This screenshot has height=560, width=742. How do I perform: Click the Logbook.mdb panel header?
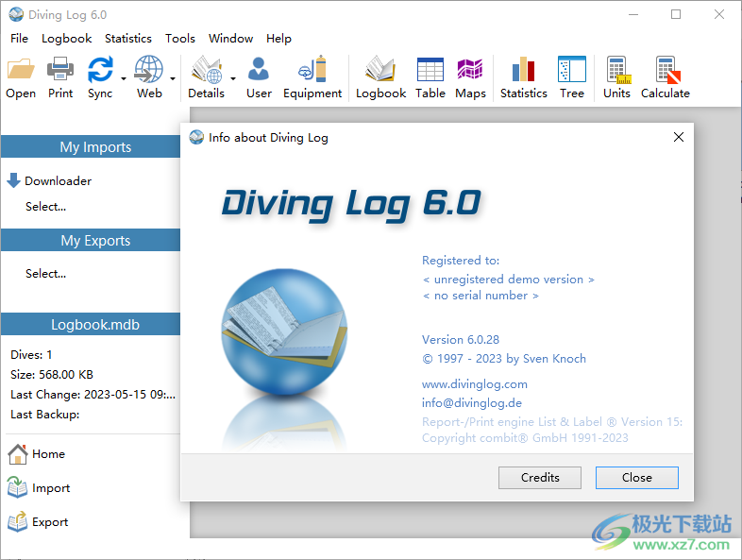pyautogui.click(x=91, y=324)
